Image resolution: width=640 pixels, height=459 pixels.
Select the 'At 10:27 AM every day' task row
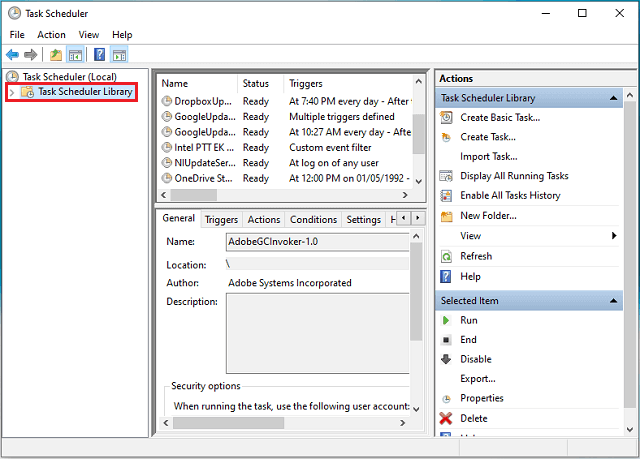click(285, 132)
